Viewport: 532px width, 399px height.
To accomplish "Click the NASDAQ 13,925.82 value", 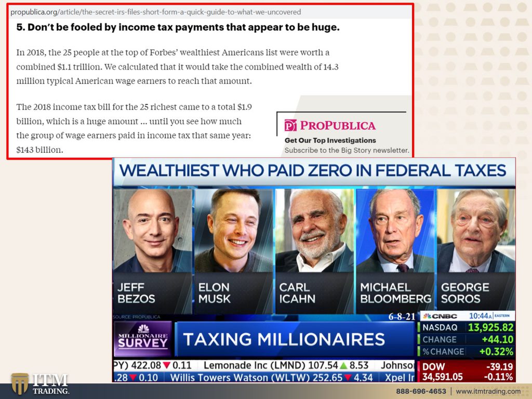I will [x=490, y=327].
